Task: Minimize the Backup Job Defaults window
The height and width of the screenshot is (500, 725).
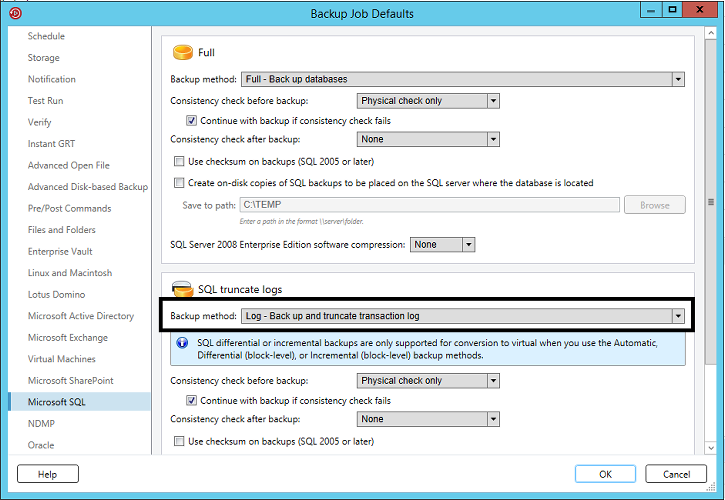Action: 651,10
